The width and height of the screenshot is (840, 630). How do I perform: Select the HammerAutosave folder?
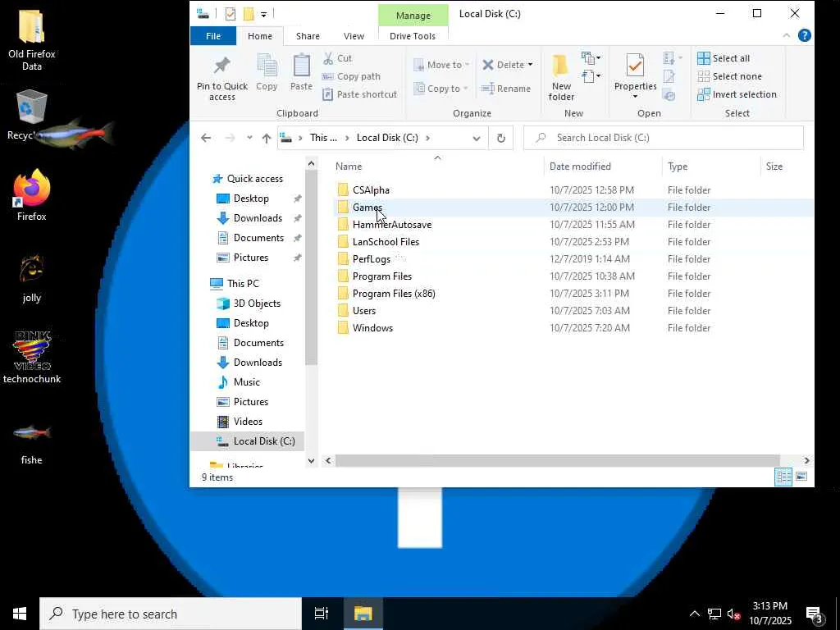[x=391, y=225]
